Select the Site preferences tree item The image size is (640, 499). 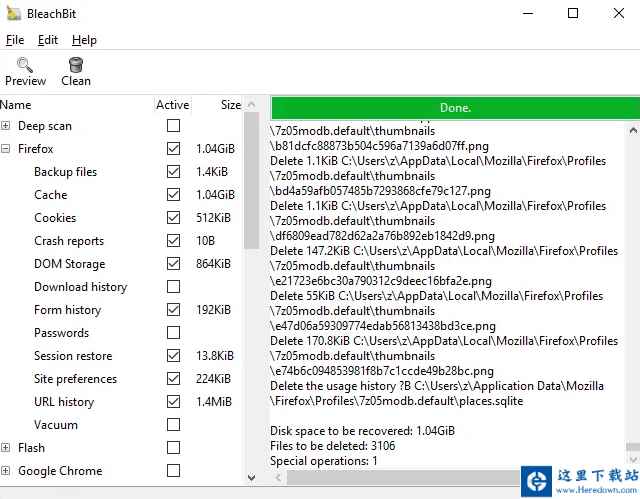pos(76,379)
